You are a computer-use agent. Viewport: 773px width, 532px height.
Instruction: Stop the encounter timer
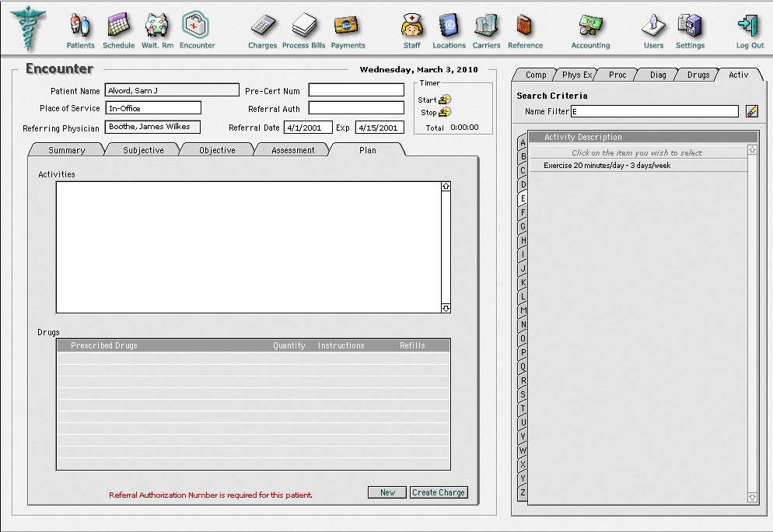[445, 113]
